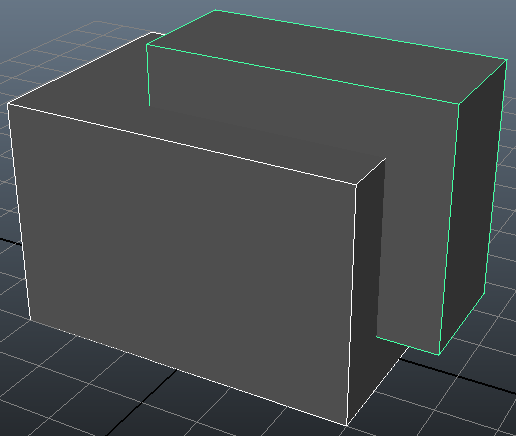Select the bottom front white edge of front box
The height and width of the screenshot is (436, 516).
click(188, 373)
